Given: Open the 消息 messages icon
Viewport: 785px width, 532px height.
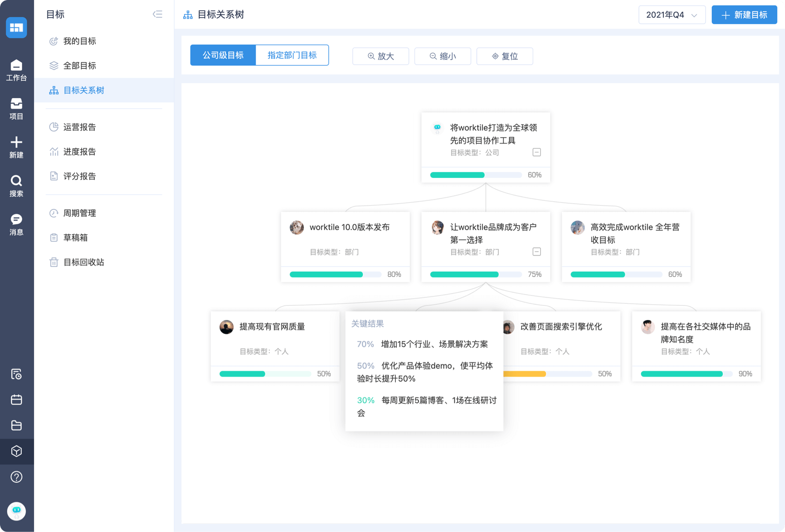Looking at the screenshot, I should (x=16, y=220).
